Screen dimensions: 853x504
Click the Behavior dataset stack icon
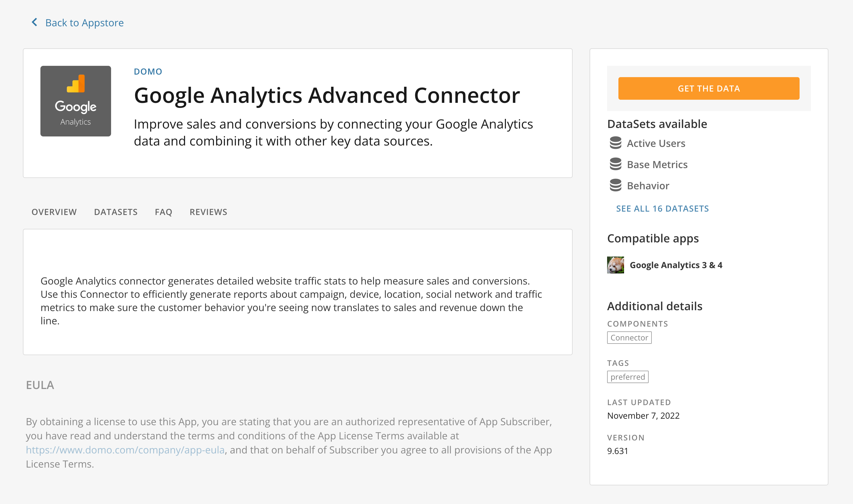615,185
